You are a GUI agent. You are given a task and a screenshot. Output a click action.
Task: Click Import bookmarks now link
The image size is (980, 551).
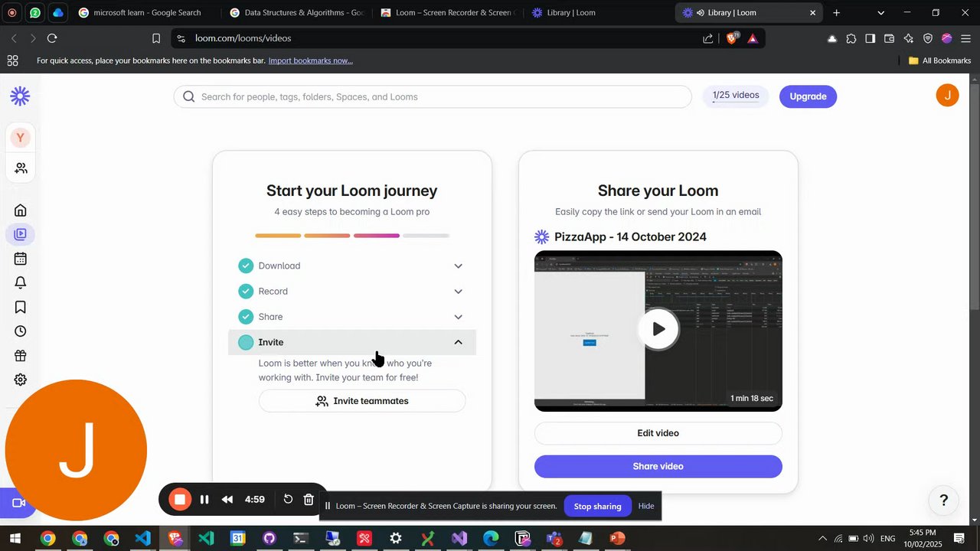pos(310,60)
